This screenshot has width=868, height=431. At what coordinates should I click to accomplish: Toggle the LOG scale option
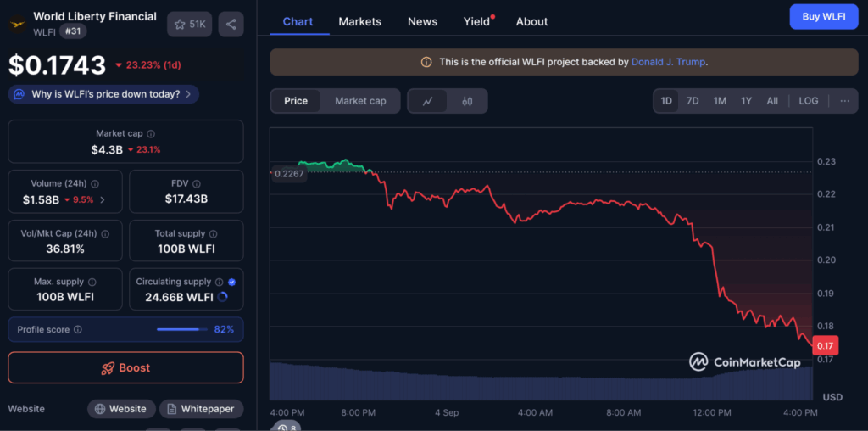pyautogui.click(x=808, y=101)
